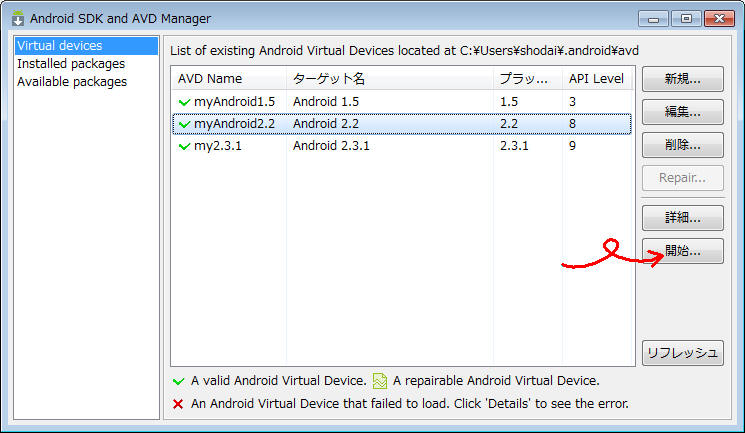This screenshot has width=745, height=433.
Task: Click the リフレッシュ (Refresh) button
Action: 682,352
